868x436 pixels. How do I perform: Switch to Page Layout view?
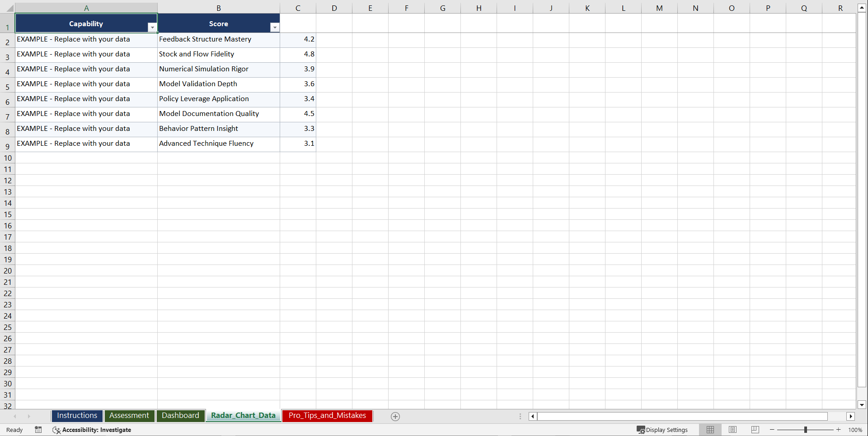coord(732,430)
